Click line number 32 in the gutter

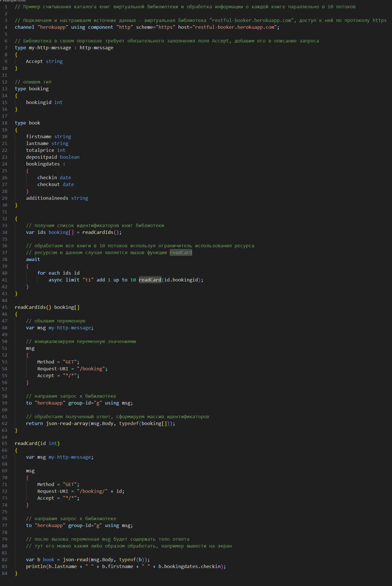5,219
